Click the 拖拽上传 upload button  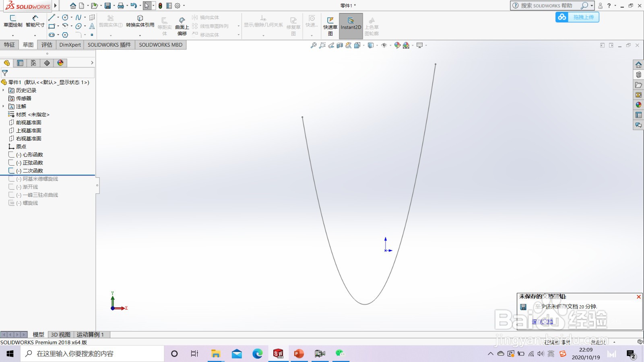[x=577, y=17]
